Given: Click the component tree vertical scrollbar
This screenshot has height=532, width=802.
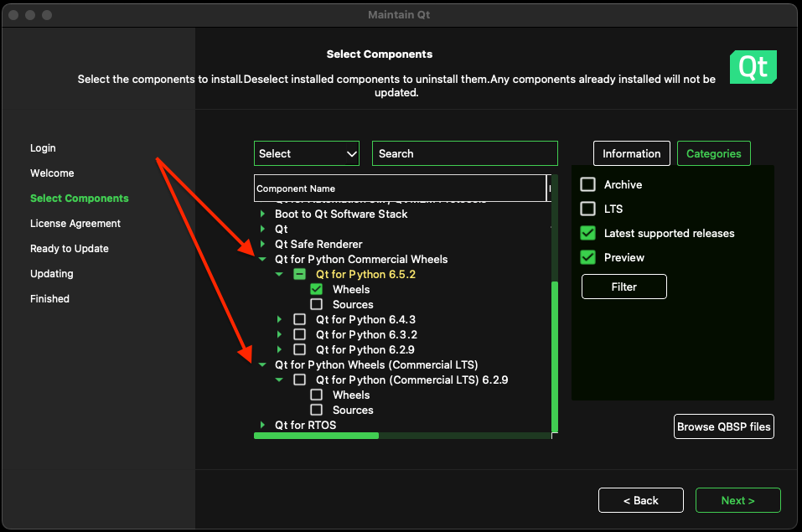Looking at the screenshot, I should (553, 352).
